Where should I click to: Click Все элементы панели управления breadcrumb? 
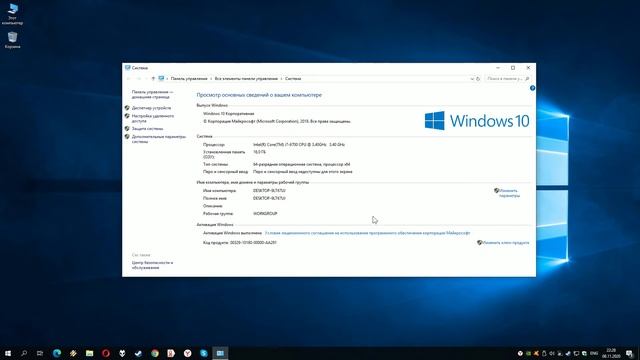(x=246, y=78)
